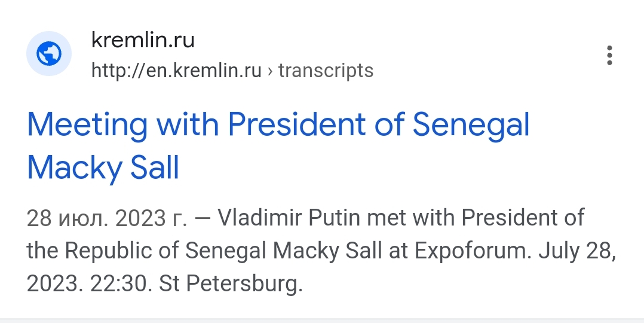Click "St Petersburg" in the description
644x323 pixels.
(x=231, y=283)
